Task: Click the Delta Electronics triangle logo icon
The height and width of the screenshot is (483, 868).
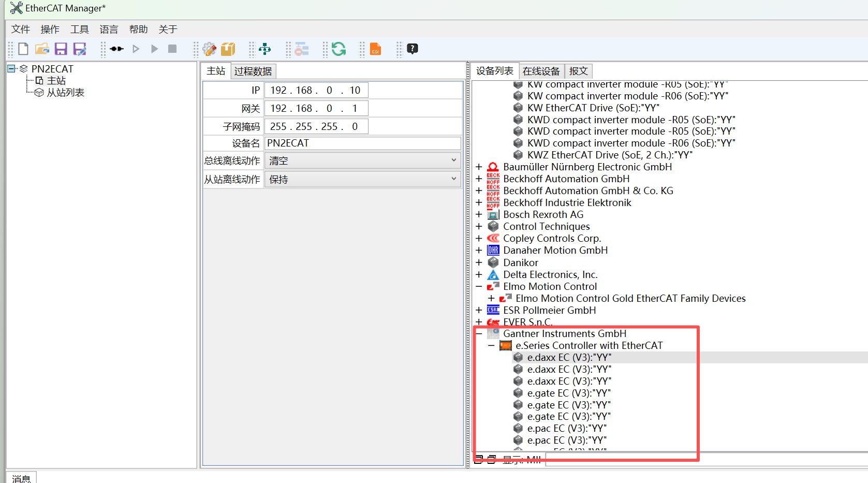Action: [x=493, y=274]
